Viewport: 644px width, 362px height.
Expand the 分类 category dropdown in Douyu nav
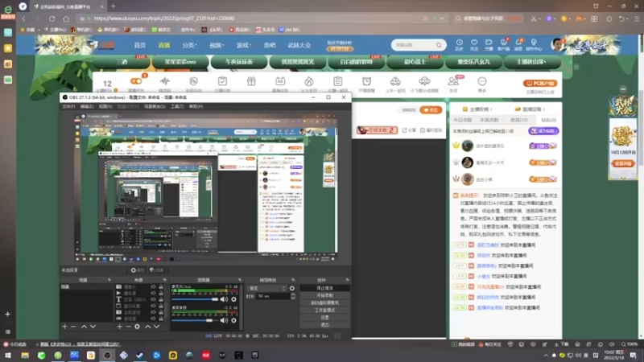click(189, 45)
